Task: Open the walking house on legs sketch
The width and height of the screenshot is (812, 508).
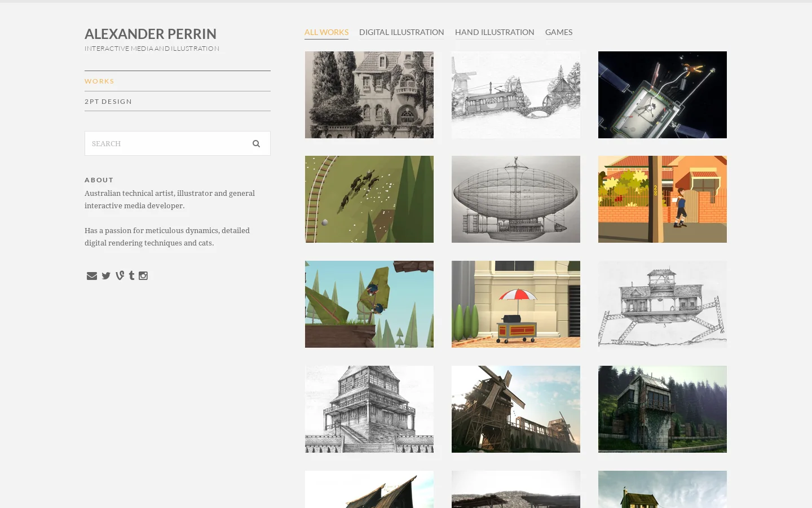Action: click(663, 304)
